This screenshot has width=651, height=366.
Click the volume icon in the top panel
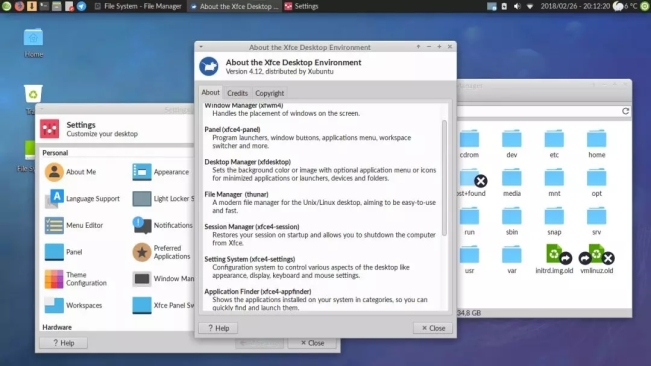click(517, 6)
